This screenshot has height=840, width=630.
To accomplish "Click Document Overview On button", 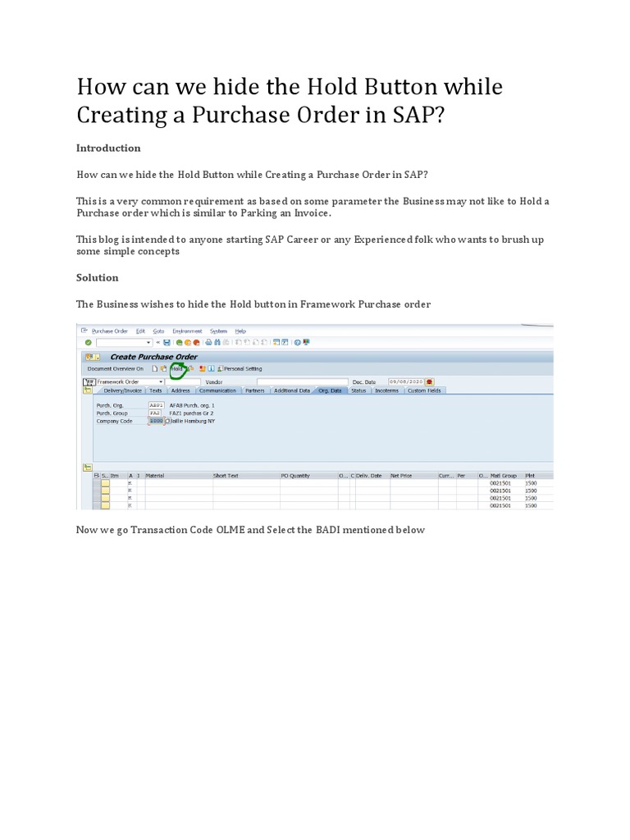I will (115, 368).
